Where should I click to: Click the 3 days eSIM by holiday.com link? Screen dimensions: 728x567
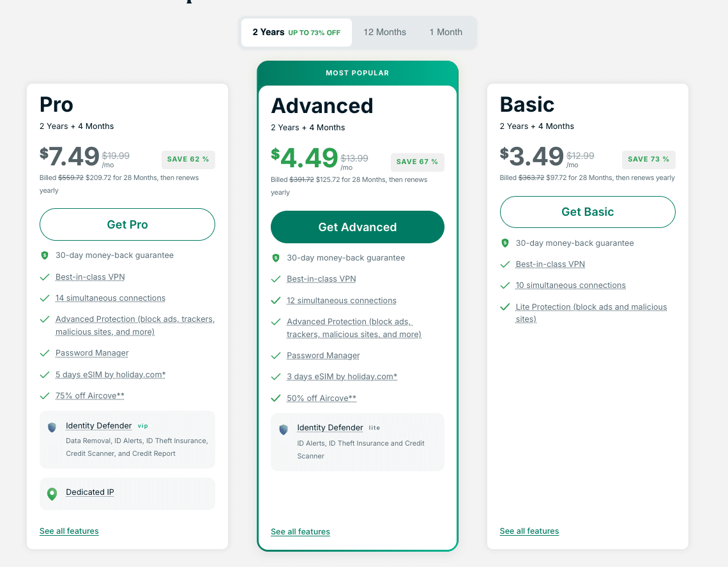(x=342, y=376)
